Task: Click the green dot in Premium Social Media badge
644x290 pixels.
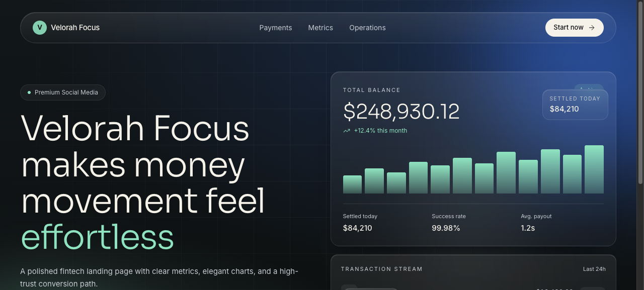Action: coord(29,92)
